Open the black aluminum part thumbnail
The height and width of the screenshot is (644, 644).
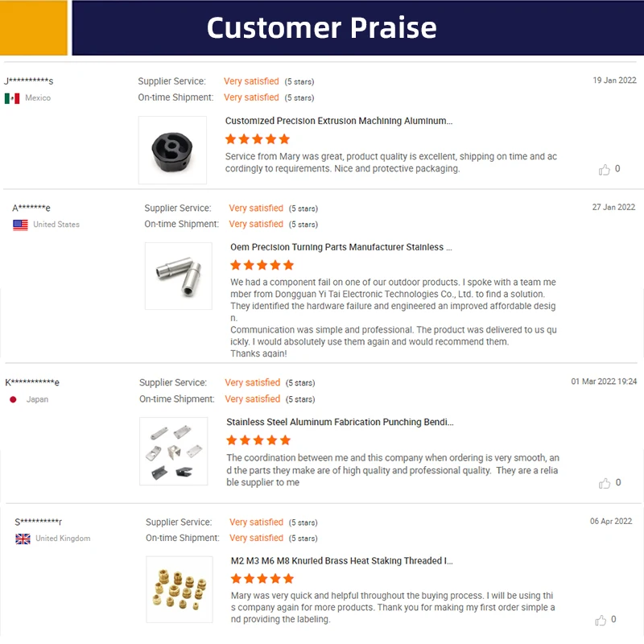[x=172, y=151]
